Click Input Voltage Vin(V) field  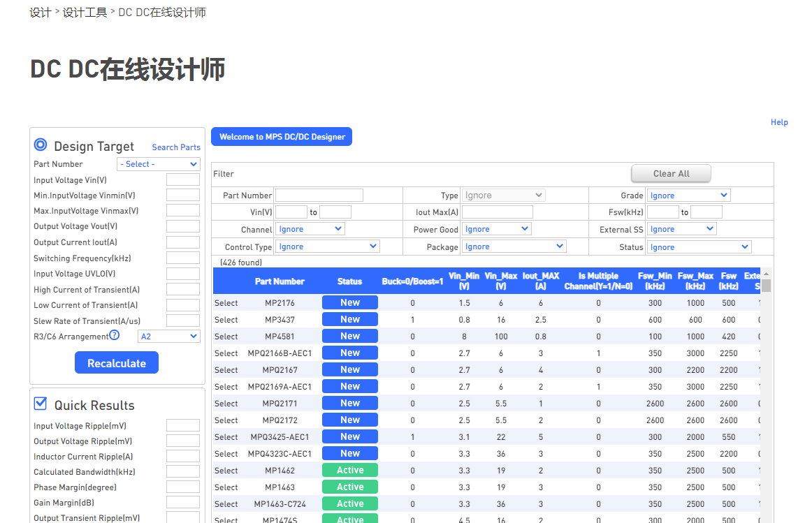(x=183, y=179)
